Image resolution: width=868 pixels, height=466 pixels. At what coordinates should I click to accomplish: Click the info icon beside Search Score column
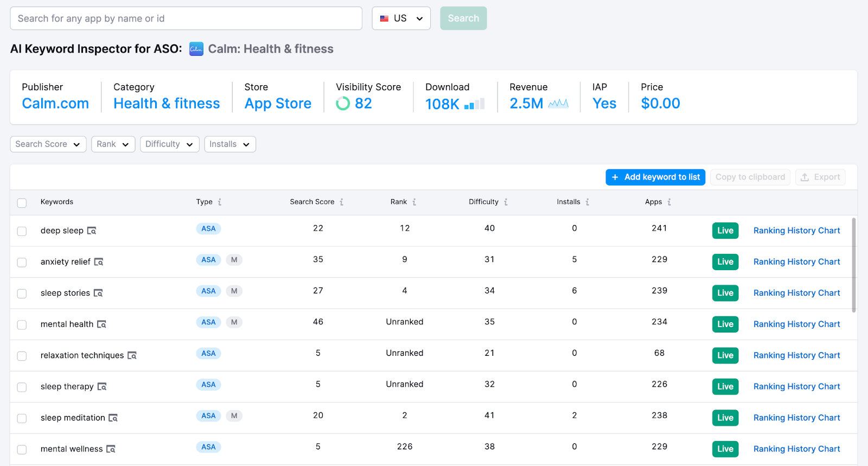tap(341, 202)
